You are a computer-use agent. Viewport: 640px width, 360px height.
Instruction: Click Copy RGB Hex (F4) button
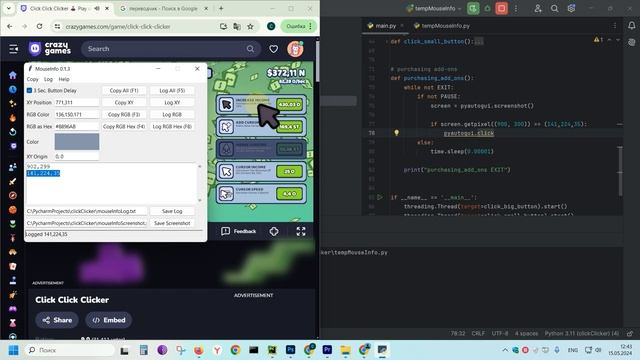tap(124, 127)
